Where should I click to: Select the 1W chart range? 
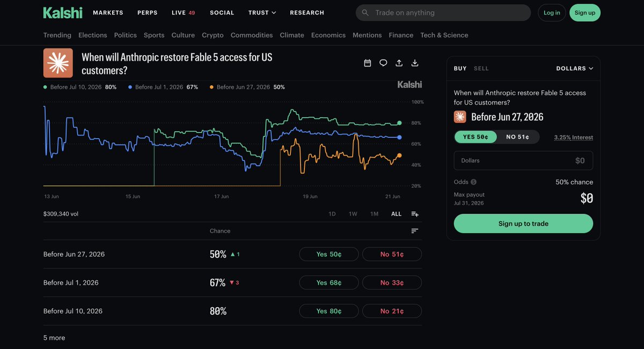click(353, 214)
